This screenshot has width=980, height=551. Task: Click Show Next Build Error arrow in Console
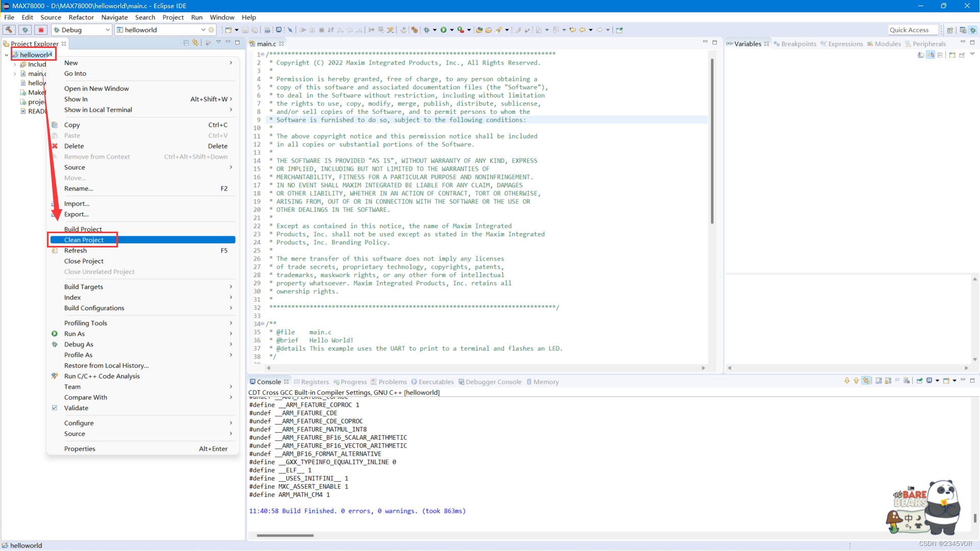(847, 381)
